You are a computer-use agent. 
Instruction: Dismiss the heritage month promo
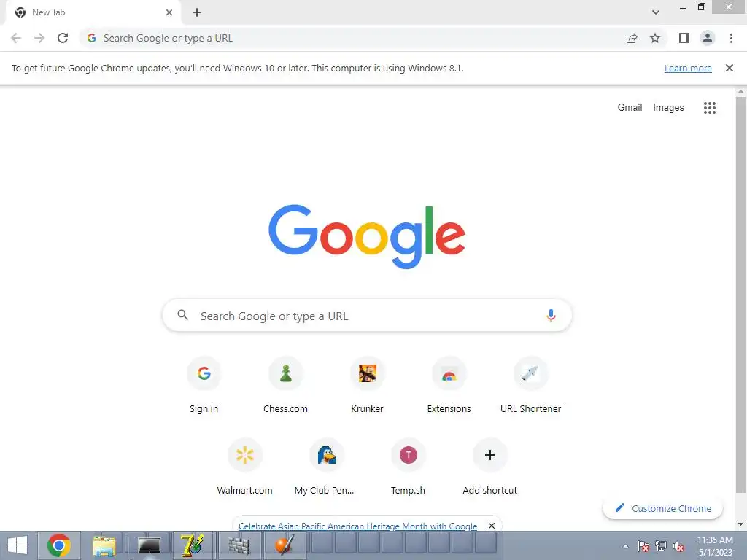tap(492, 526)
